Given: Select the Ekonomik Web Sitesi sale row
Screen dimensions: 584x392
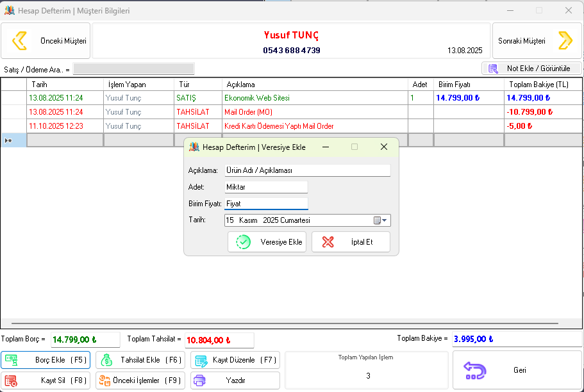Looking at the screenshot, I should tap(256, 98).
